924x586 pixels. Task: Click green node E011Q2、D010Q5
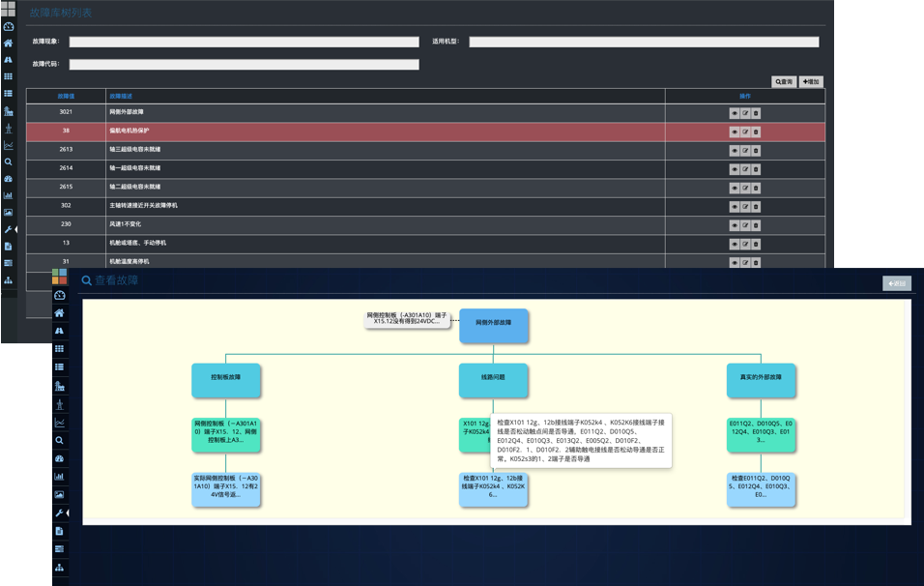pyautogui.click(x=761, y=435)
